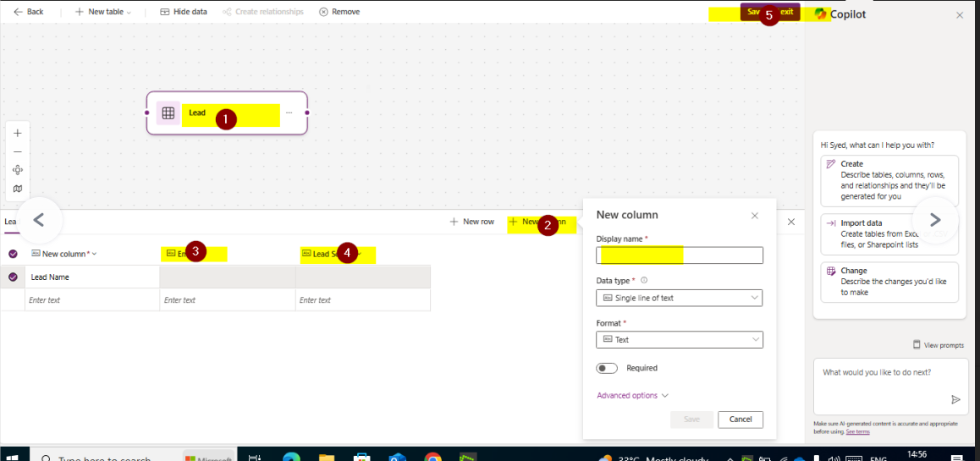Fit the canvas to view
Viewport: 980px width, 461px height.
coord(18,170)
